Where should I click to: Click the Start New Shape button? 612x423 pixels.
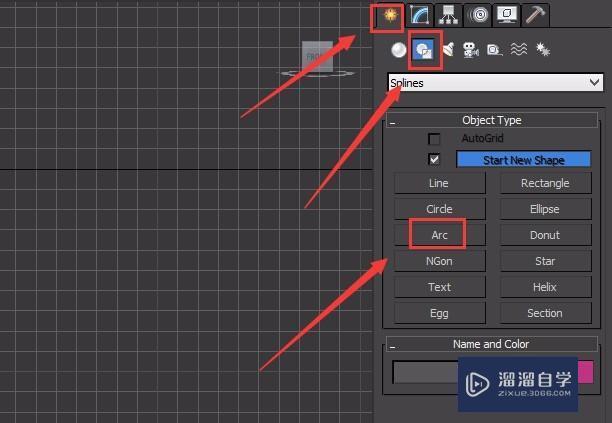[x=523, y=160]
